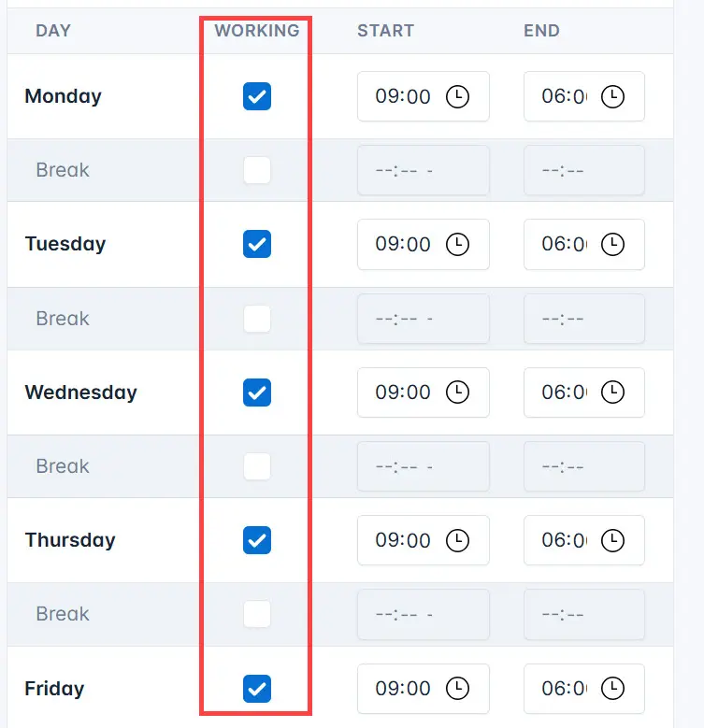The image size is (704, 728).
Task: Uncheck Friday working checkbox
Action: pyautogui.click(x=257, y=689)
